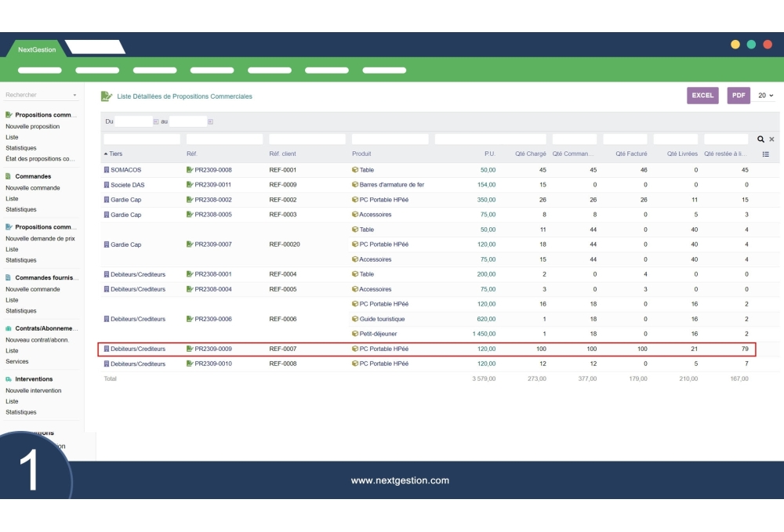
Task: Click the Tiers column filter input field
Action: 142,139
